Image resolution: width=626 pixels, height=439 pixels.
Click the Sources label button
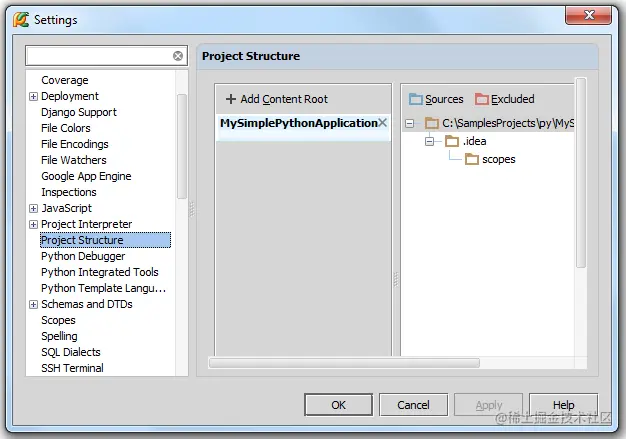pos(444,99)
